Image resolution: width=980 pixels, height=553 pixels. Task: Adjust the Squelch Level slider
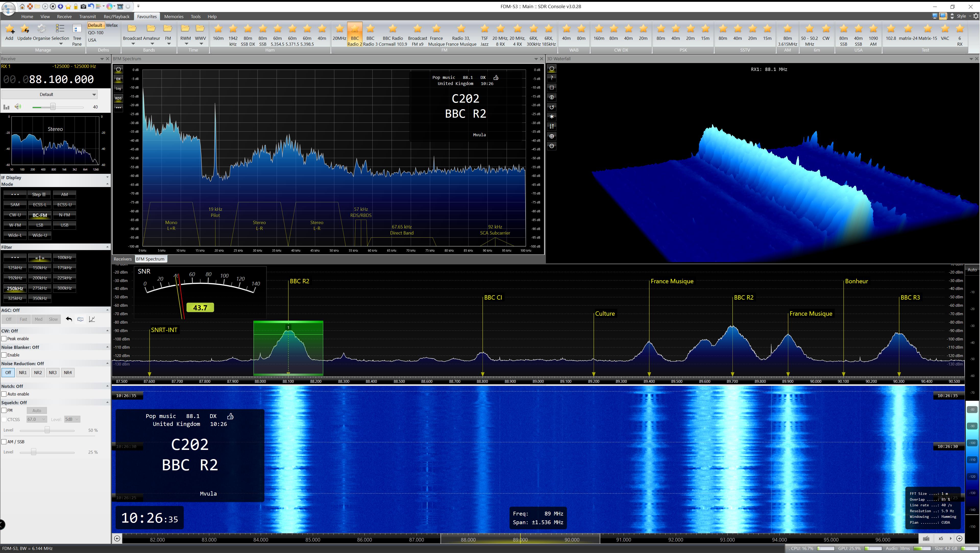pos(47,430)
